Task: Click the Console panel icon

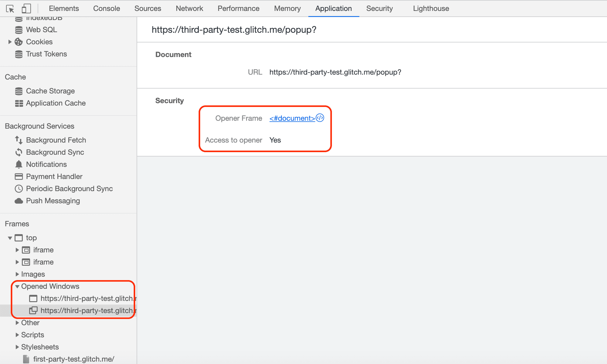Action: (106, 8)
